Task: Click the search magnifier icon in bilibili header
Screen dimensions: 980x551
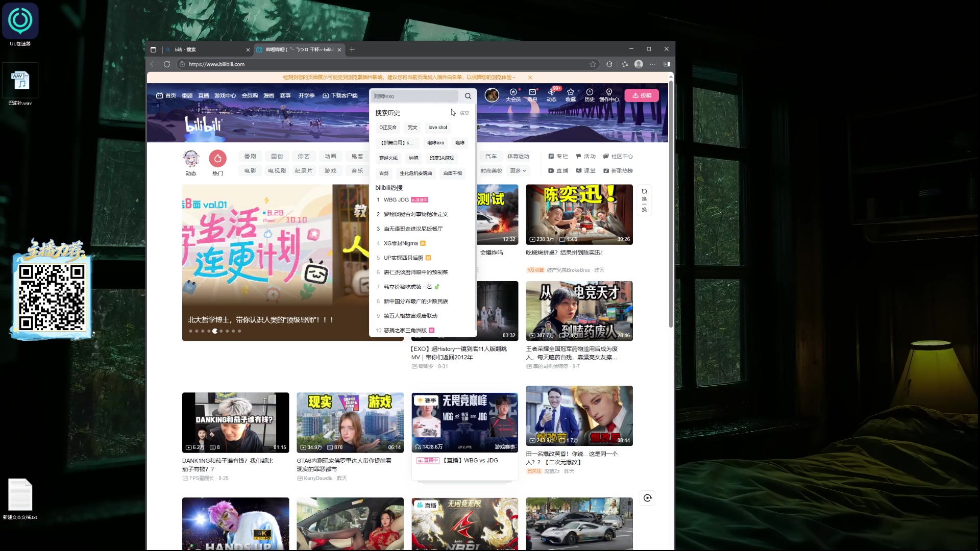Action: [468, 96]
